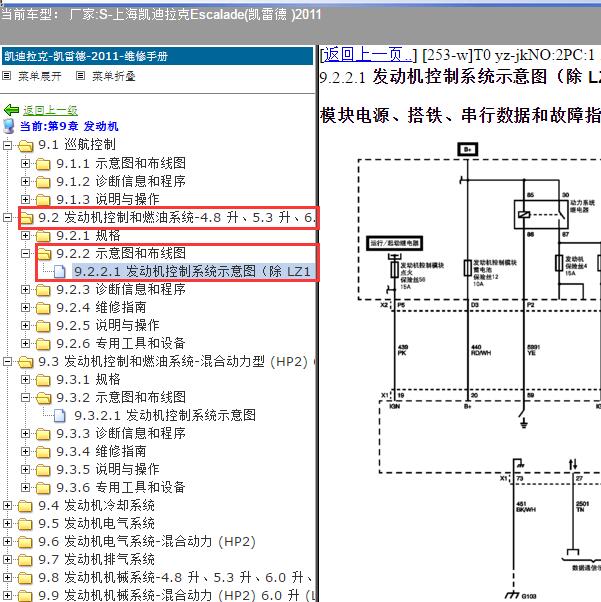Click folder icon of 9.1.1 示意图和布线图

pos(43,164)
